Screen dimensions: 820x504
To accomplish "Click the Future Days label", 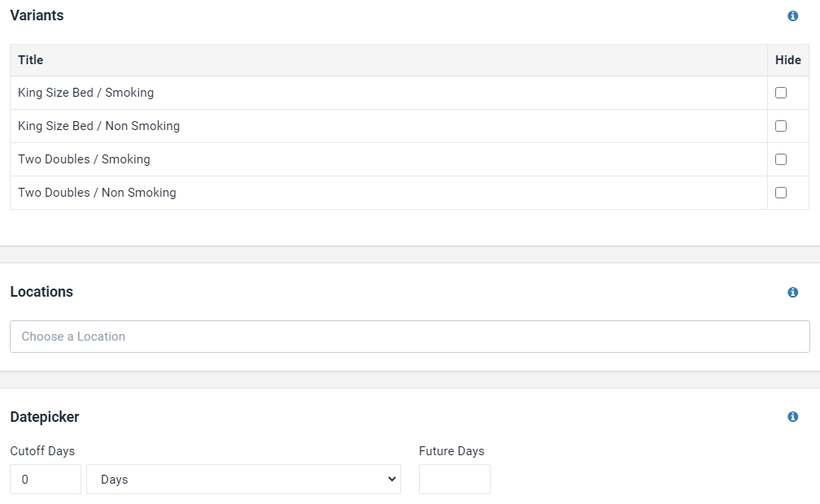I will click(451, 450).
